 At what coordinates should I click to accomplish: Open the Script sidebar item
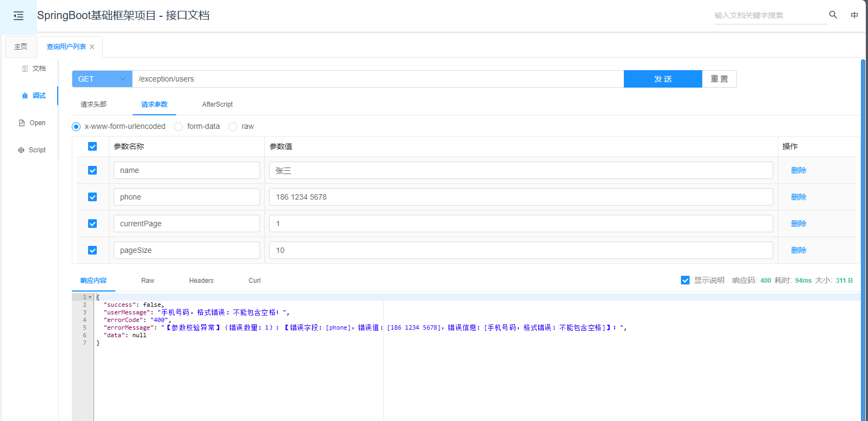(x=33, y=150)
